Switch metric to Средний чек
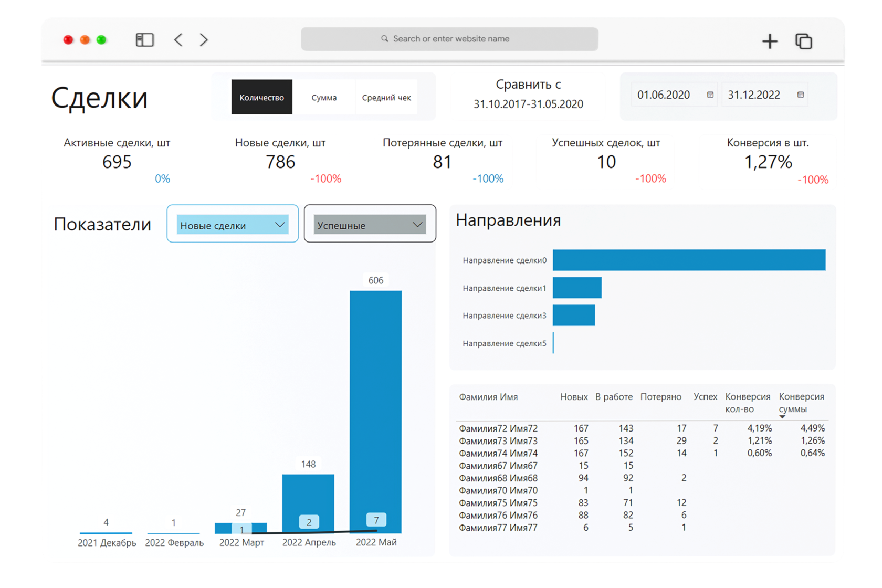 [386, 98]
